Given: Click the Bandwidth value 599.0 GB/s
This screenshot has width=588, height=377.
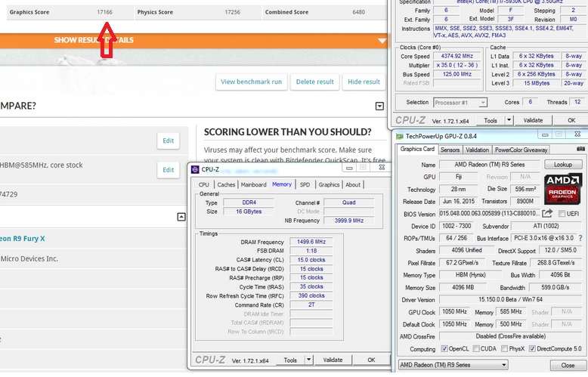Looking at the screenshot, I should tap(555, 287).
